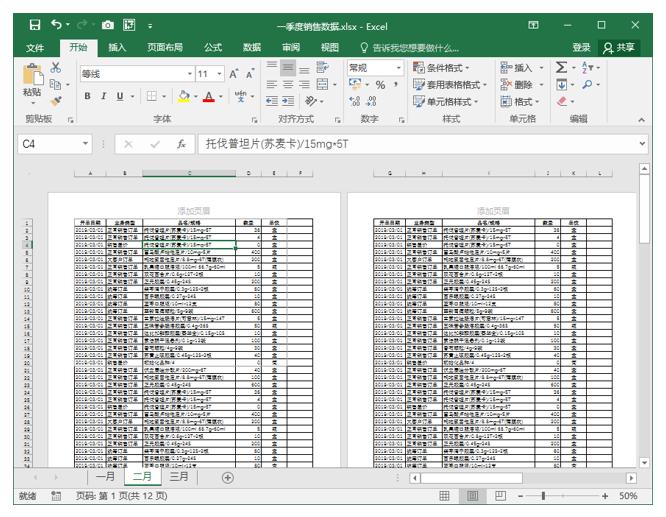Screen dimensions: 666x517
Task: Click the fill color bucket swatch
Action: tap(184, 96)
